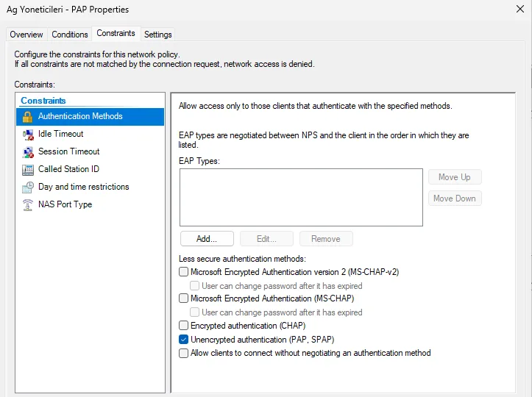532x397 pixels.
Task: Click the Edit... button
Action: 266,239
